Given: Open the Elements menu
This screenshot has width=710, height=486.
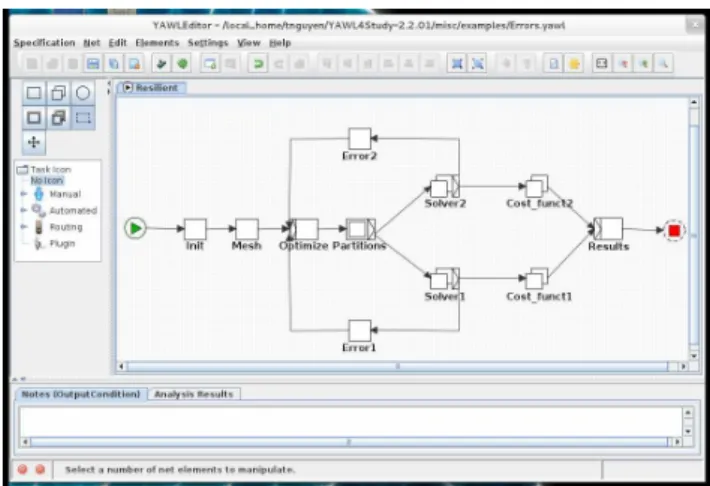Looking at the screenshot, I should pos(157,43).
